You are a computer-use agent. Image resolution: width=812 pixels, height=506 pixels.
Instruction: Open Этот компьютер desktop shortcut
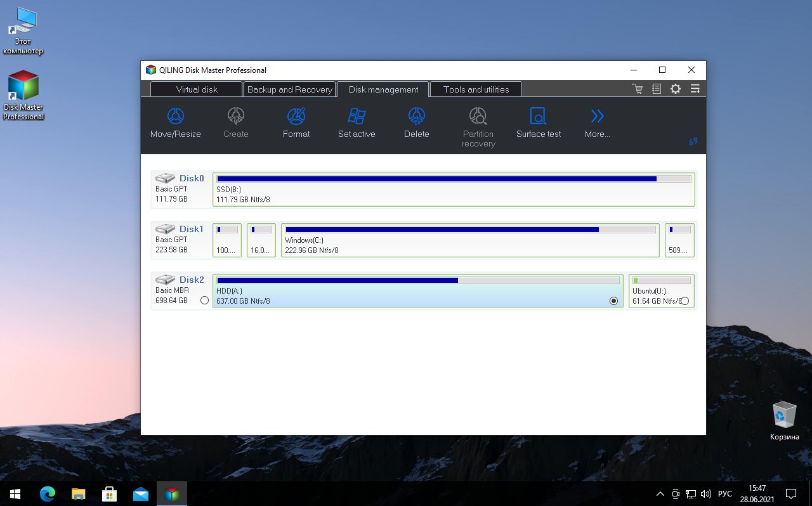tap(23, 30)
